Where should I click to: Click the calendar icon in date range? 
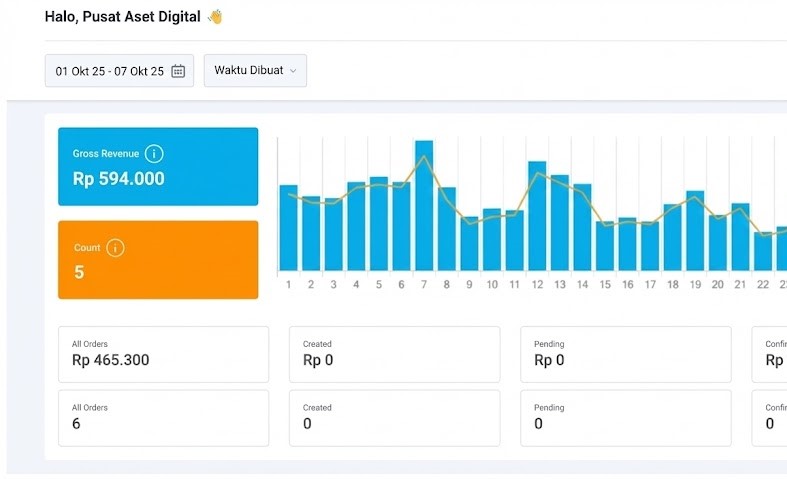(x=178, y=71)
